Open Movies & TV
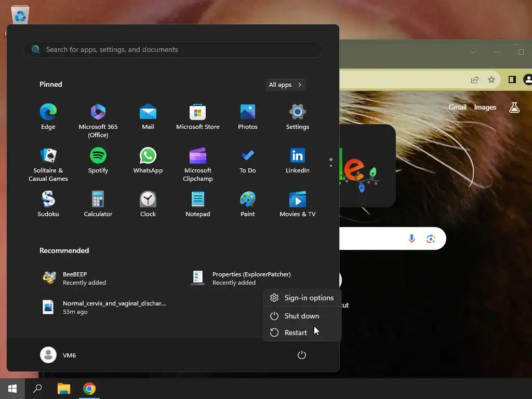This screenshot has height=399, width=532. 298,204
